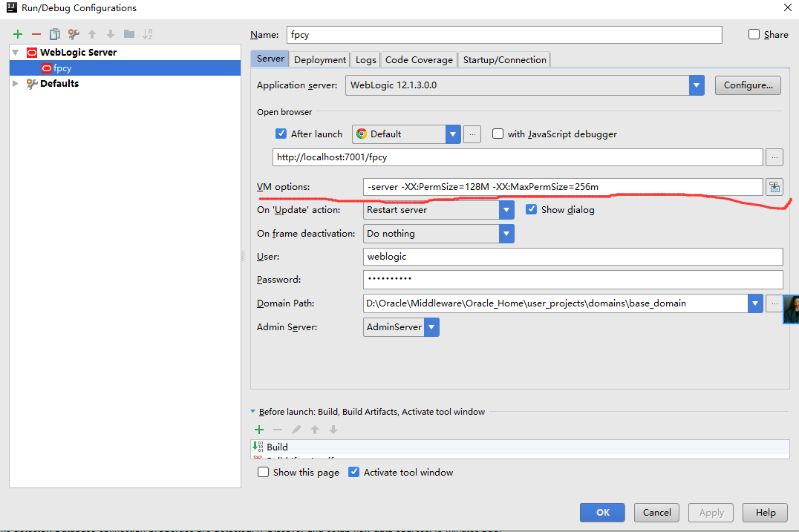The image size is (799, 532).
Task: Open the Logs tab
Action: pyautogui.click(x=366, y=59)
